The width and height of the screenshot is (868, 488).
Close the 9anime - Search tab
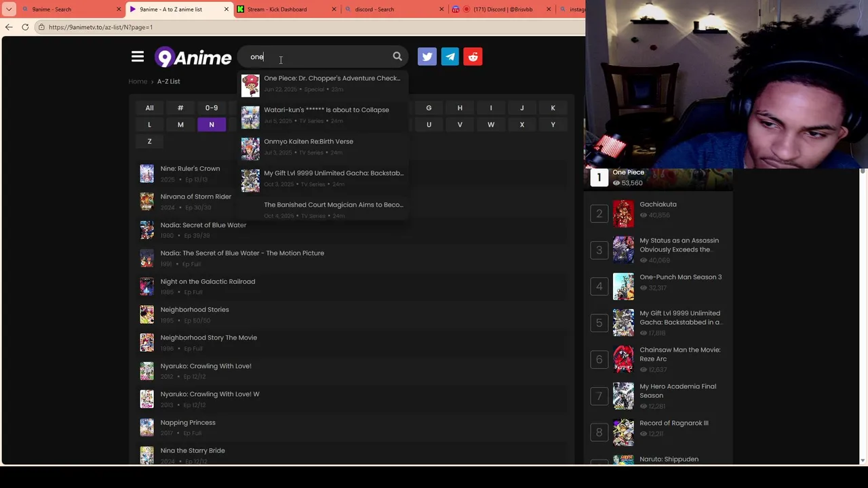coord(119,9)
